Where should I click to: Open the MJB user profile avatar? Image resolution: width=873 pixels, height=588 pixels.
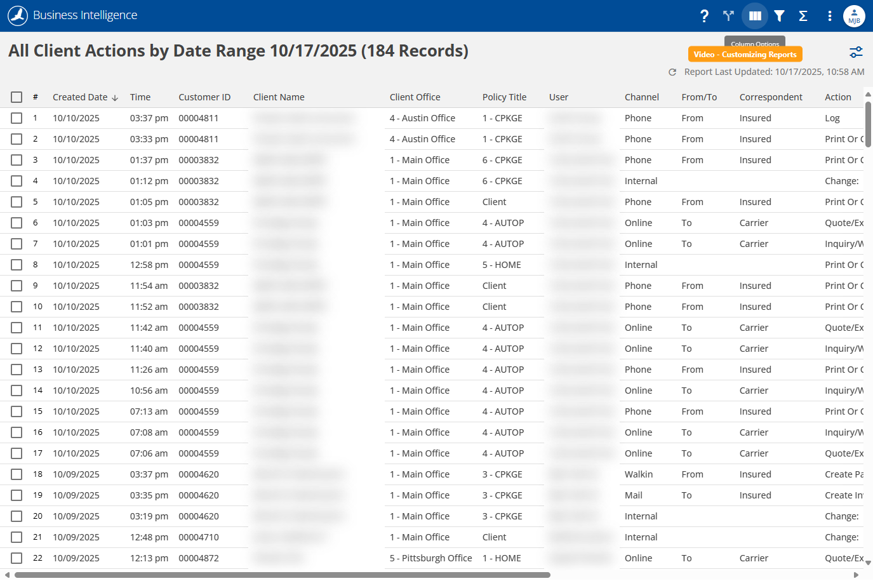[x=854, y=16]
